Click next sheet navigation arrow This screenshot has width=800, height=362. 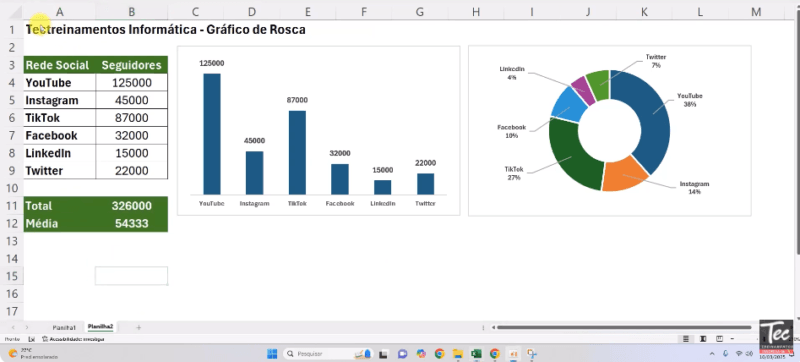point(27,327)
